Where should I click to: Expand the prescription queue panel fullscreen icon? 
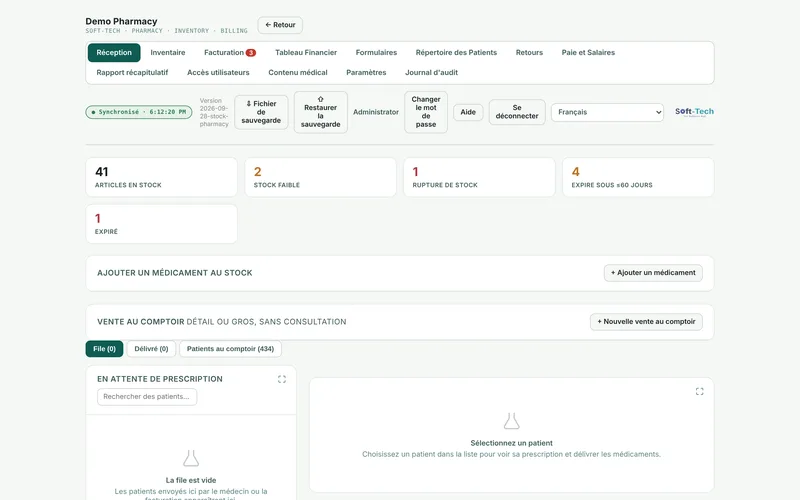(282, 379)
